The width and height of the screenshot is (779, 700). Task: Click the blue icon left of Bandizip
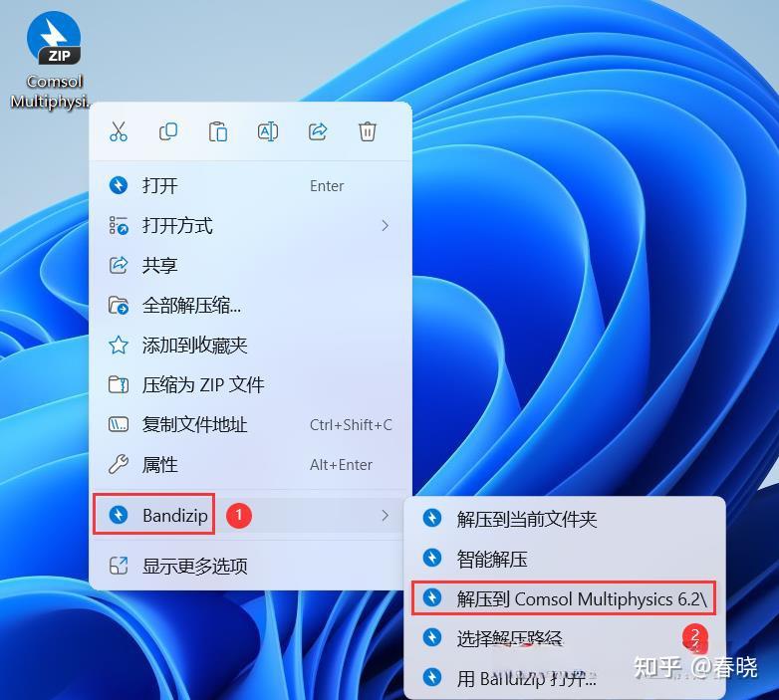pos(119,515)
